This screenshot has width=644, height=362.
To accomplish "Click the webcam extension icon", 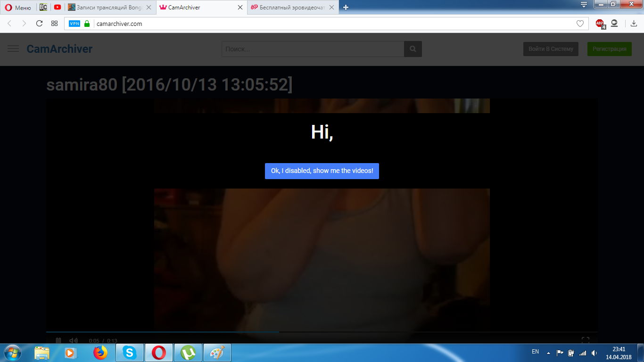I will (614, 24).
